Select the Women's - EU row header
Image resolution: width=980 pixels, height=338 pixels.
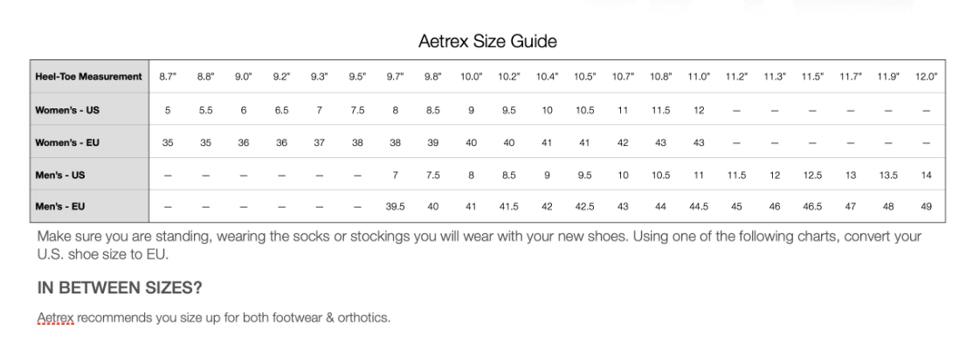89,142
